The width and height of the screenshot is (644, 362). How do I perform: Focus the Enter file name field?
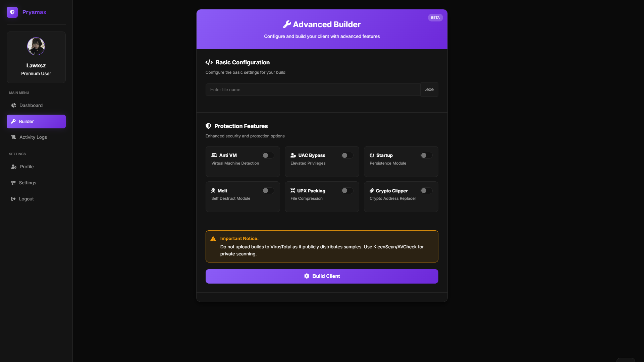(313, 89)
